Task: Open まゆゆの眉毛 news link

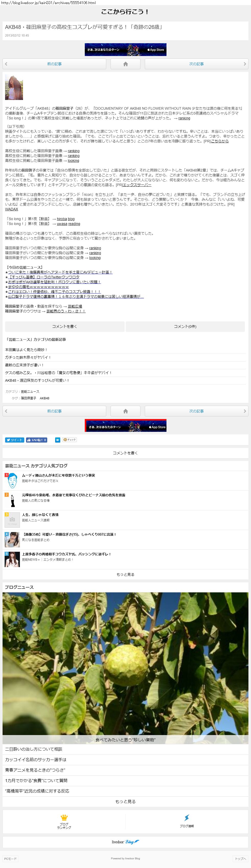Action: point(38,287)
